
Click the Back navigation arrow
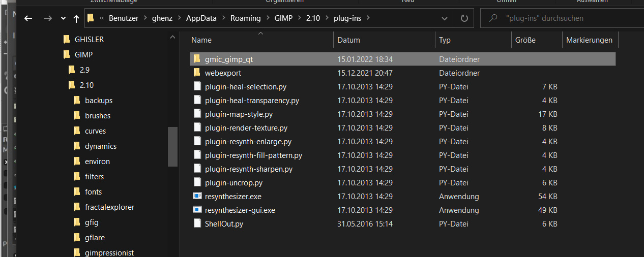coord(28,18)
